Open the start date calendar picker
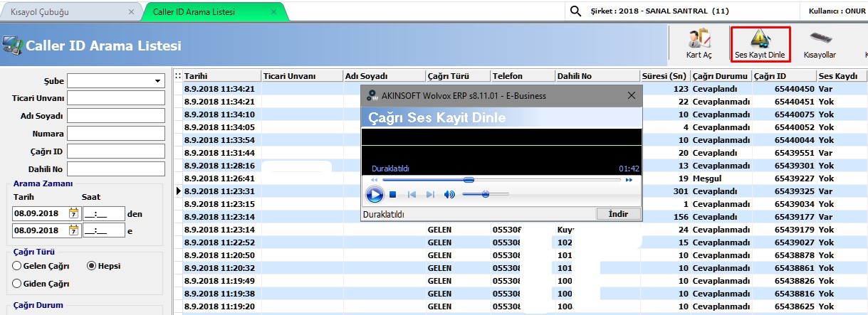 [x=73, y=213]
